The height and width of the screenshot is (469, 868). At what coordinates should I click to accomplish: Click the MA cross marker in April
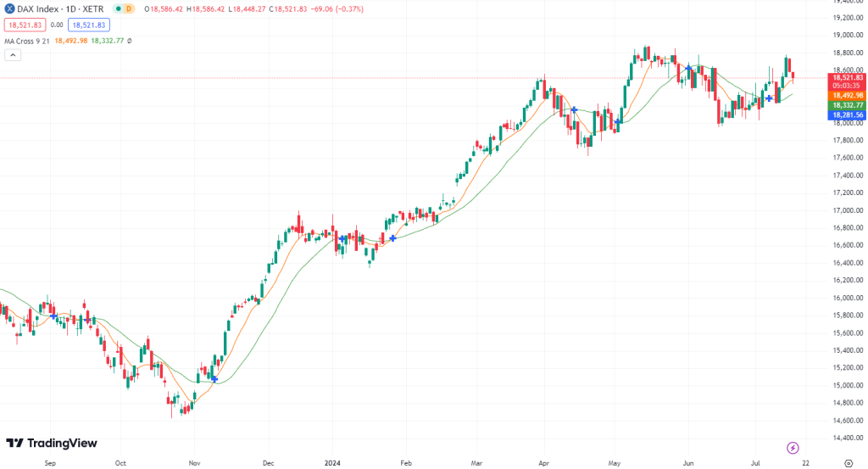[574, 110]
